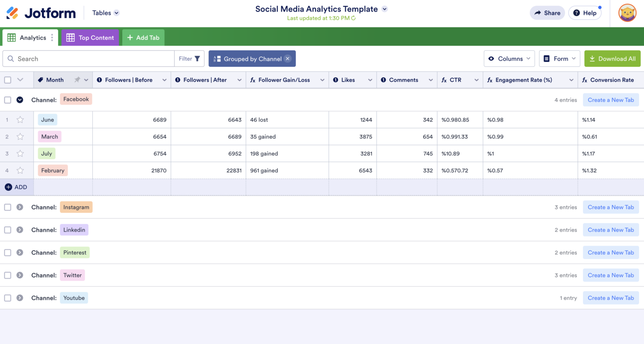This screenshot has width=644, height=344.
Task: Click the info icon on Followers | Before
Action: click(99, 80)
